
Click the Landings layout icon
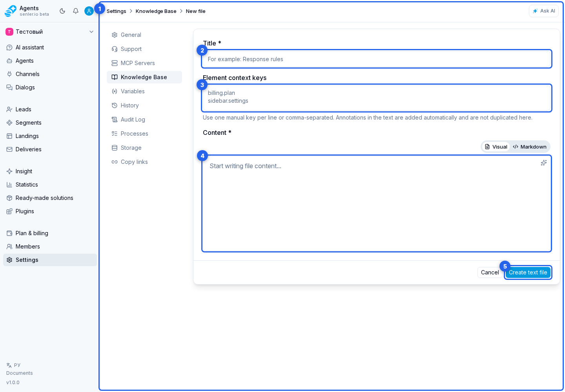pyautogui.click(x=9, y=136)
